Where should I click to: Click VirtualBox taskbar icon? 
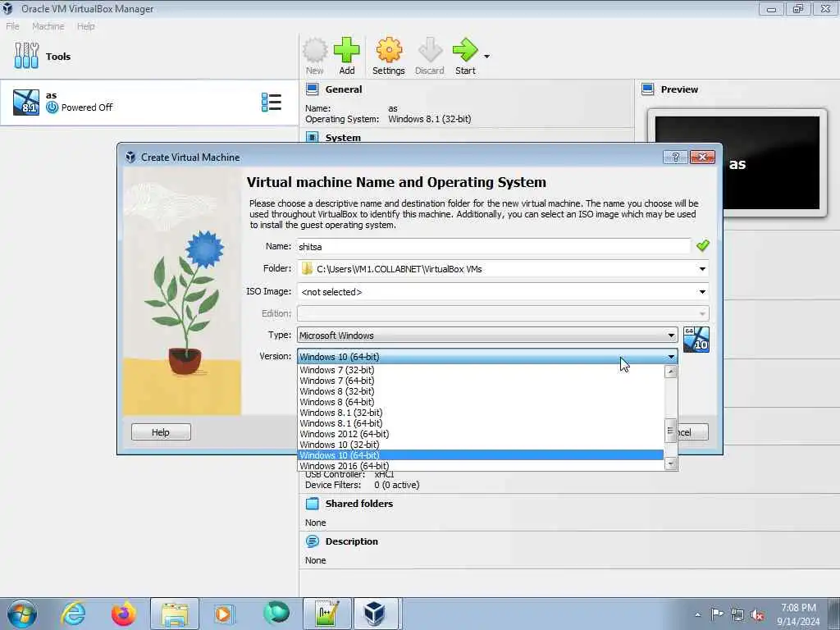pos(375,614)
